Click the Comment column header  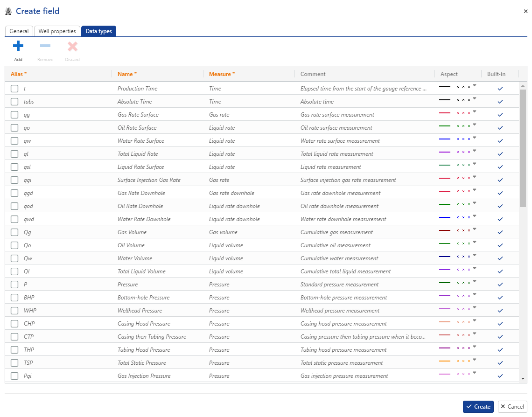313,74
